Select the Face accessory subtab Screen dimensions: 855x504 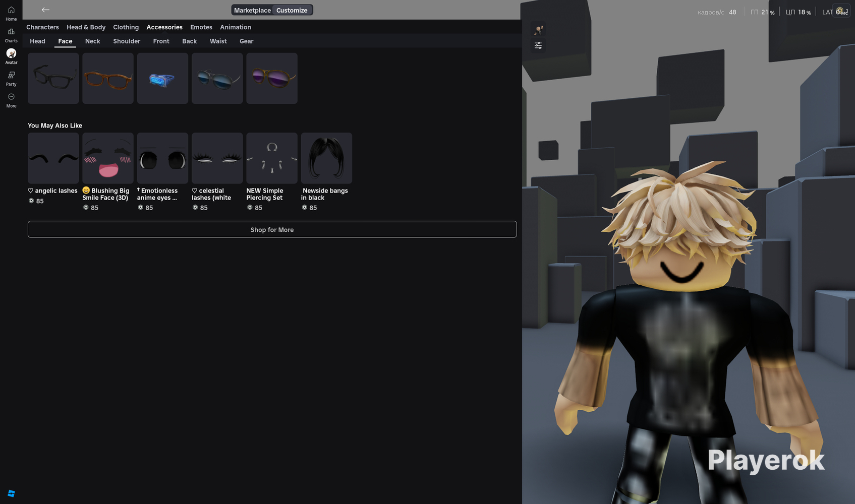click(65, 41)
